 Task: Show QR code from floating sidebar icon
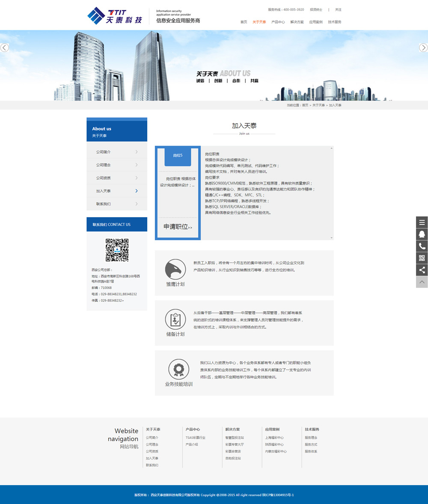[x=422, y=258]
